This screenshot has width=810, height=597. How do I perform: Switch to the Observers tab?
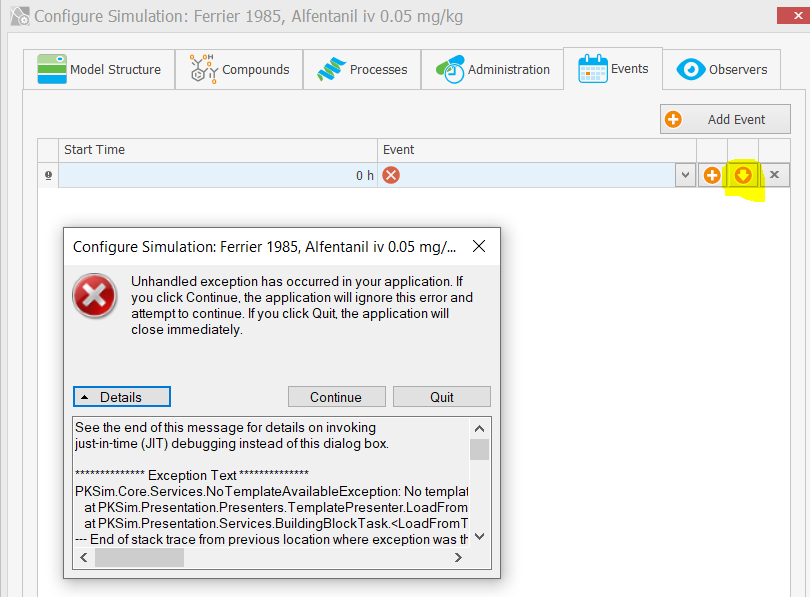tap(721, 68)
